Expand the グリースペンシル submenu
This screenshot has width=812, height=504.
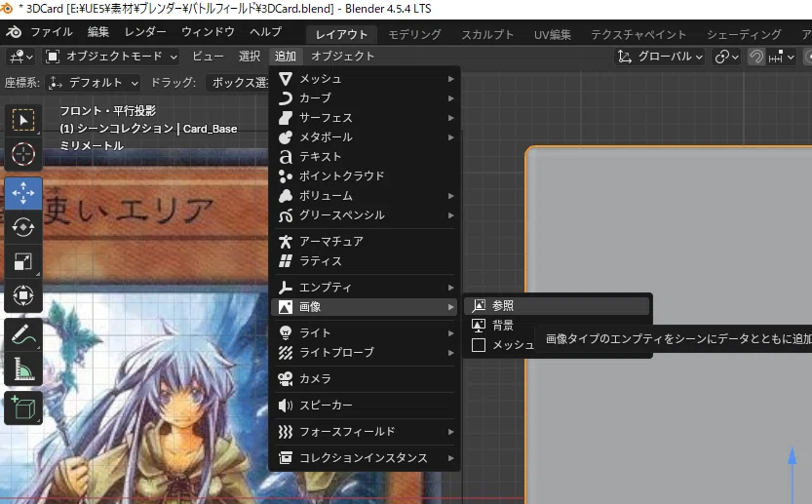point(365,215)
